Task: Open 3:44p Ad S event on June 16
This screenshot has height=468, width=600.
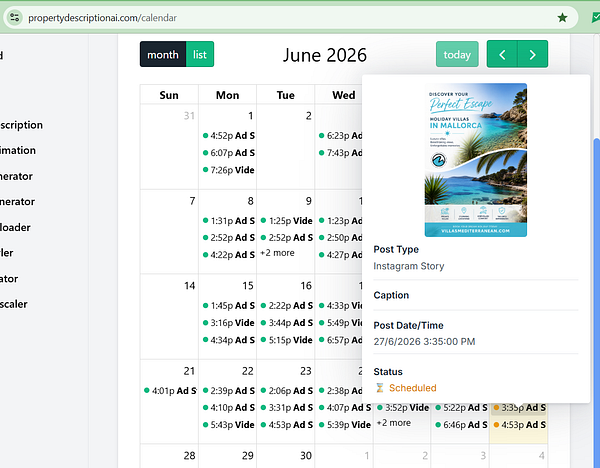Action: point(286,323)
